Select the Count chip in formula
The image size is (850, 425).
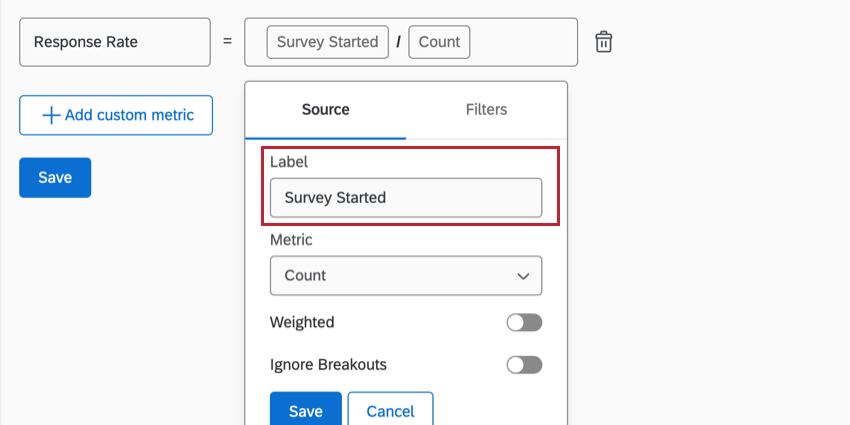[x=439, y=42]
